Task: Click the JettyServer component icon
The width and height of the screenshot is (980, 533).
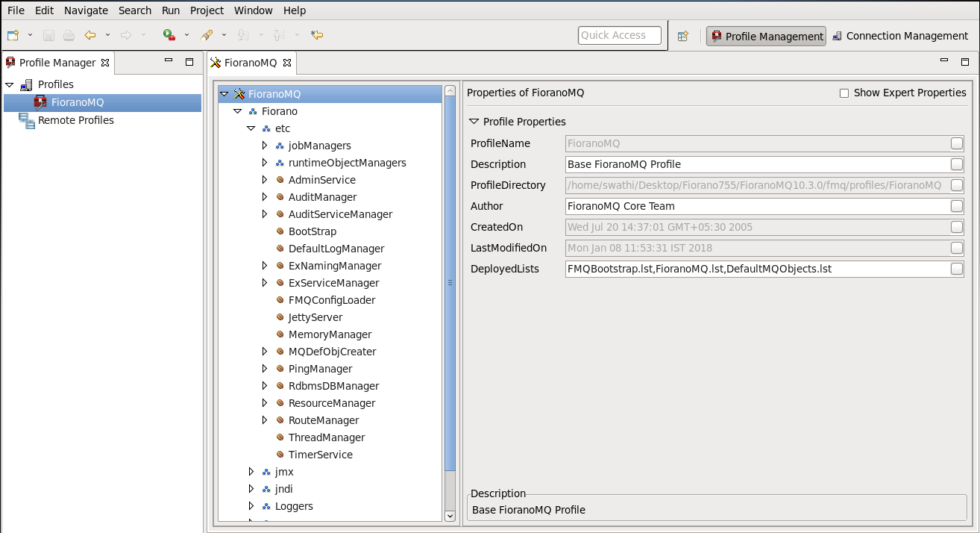Action: tap(280, 317)
